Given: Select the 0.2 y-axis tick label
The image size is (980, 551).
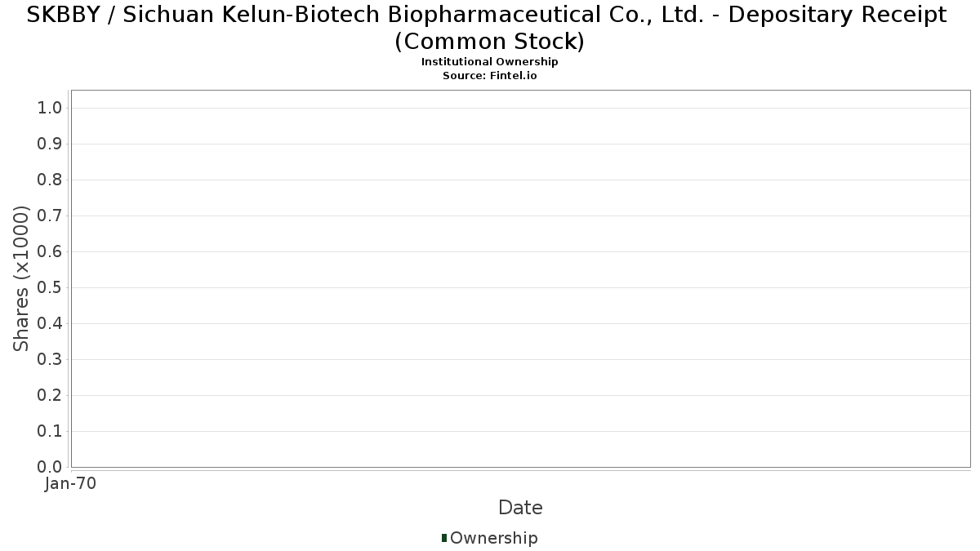Looking at the screenshot, I should click(51, 396).
